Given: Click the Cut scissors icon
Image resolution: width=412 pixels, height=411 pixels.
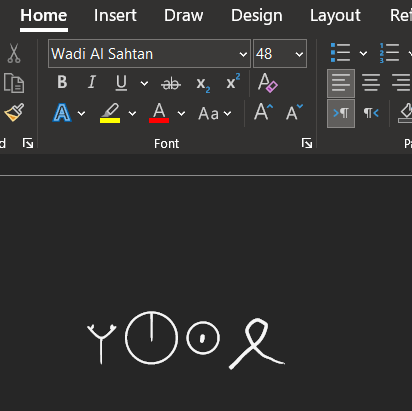Looking at the screenshot, I should point(14,53).
